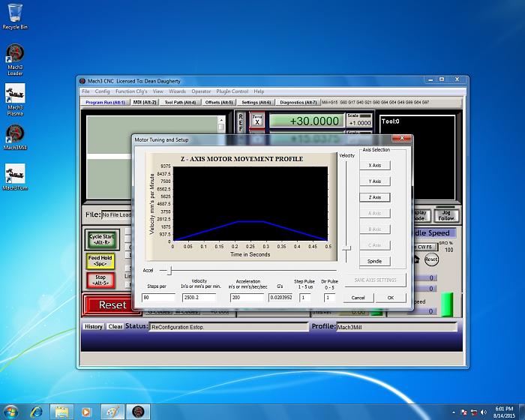Click the Feed Hold button
This screenshot has height=420, width=525.
coord(100,261)
